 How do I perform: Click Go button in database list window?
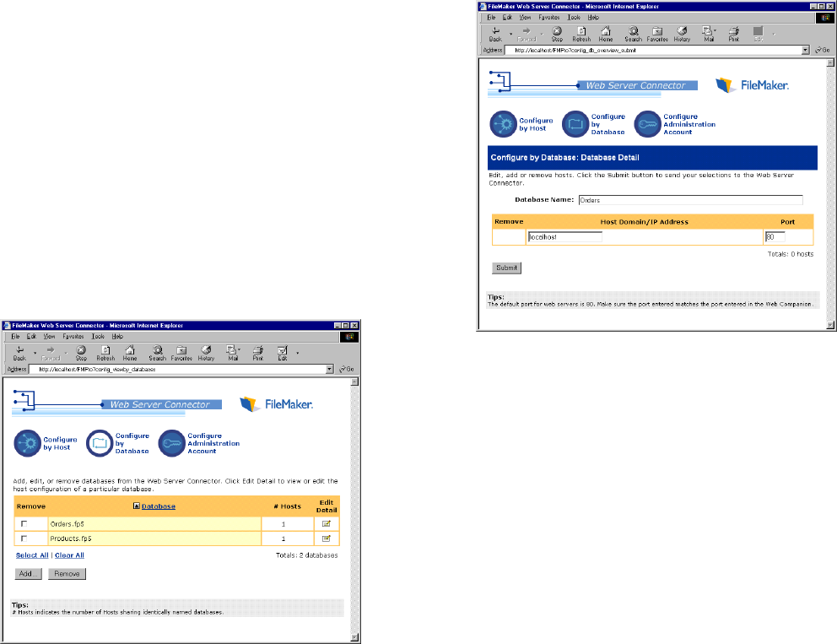347,369
